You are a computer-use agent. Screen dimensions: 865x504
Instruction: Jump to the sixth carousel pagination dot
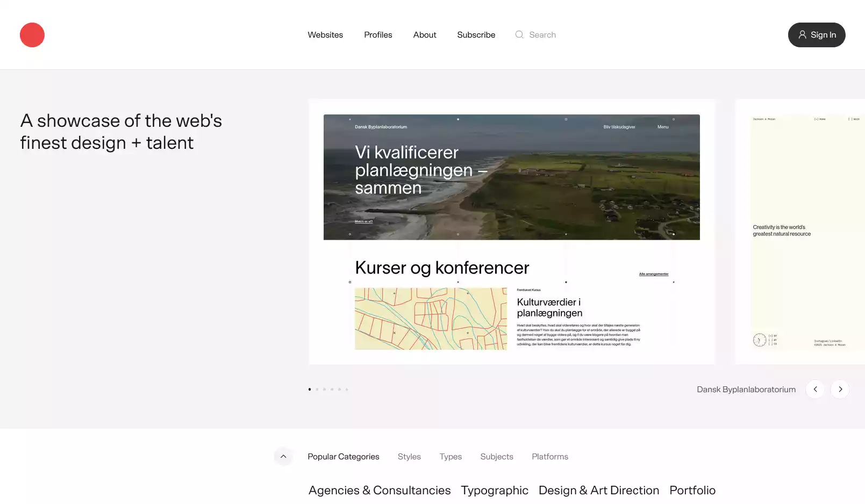click(x=347, y=390)
